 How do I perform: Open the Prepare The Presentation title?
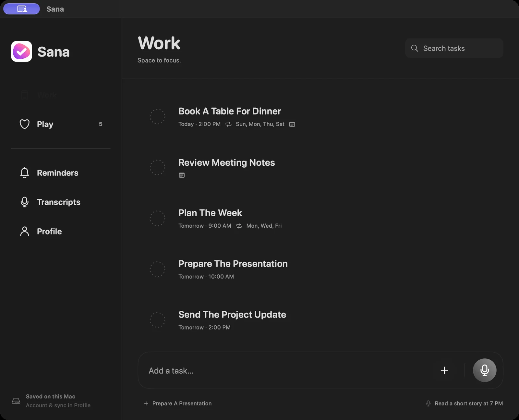point(233,264)
